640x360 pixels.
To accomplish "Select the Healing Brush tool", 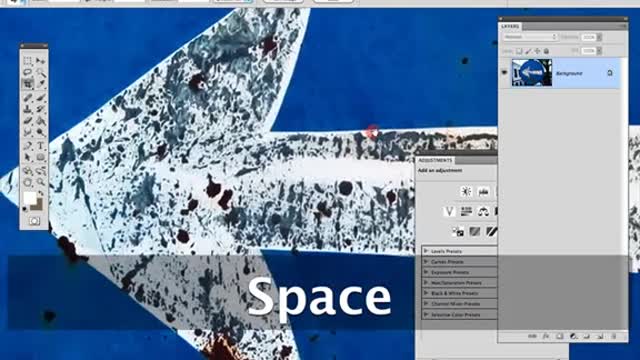I will point(28,98).
